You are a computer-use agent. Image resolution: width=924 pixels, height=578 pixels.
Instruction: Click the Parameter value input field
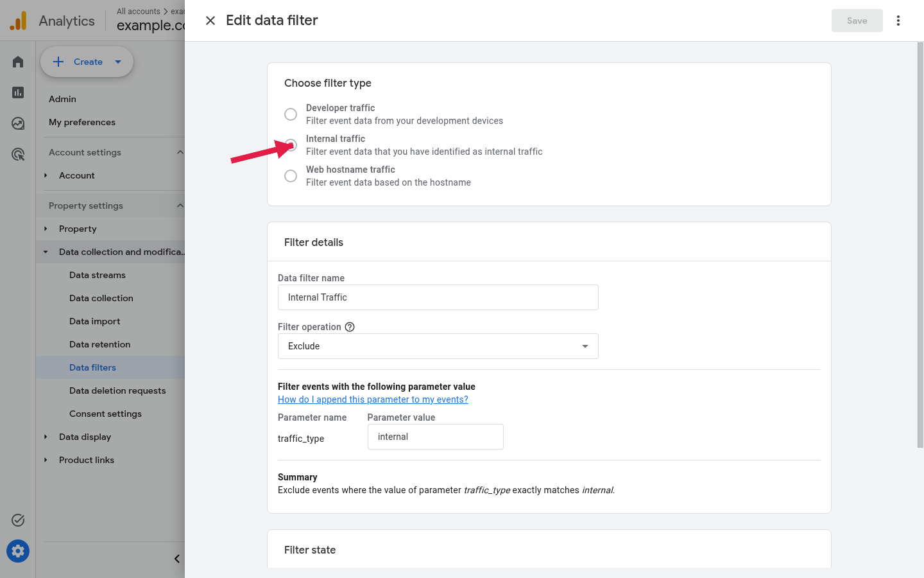click(436, 437)
